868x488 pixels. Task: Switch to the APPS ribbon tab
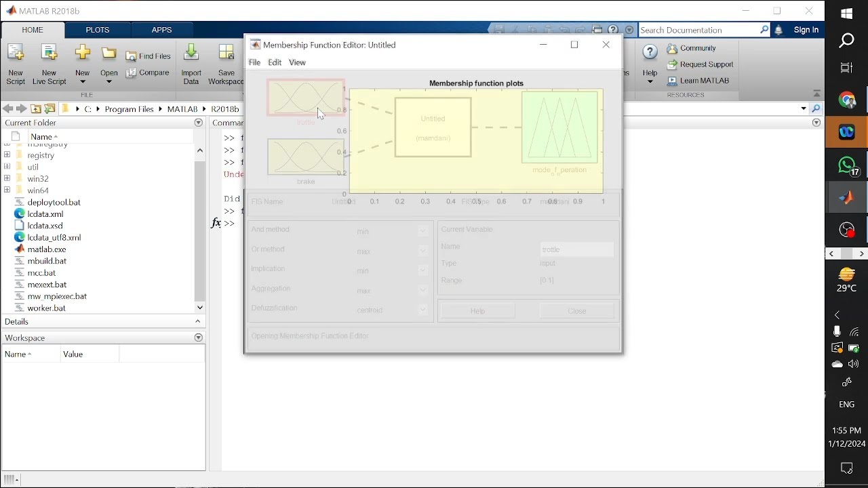(162, 30)
